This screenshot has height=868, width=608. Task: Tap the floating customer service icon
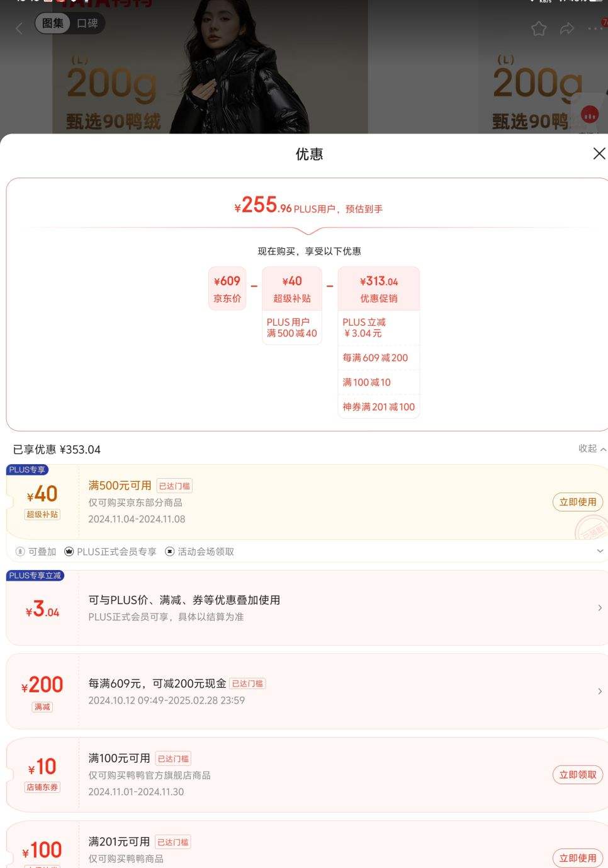click(x=590, y=115)
